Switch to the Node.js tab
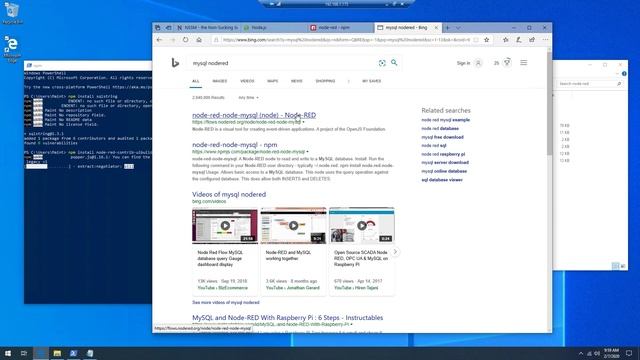Screen dimensions: 640x360 274,28
